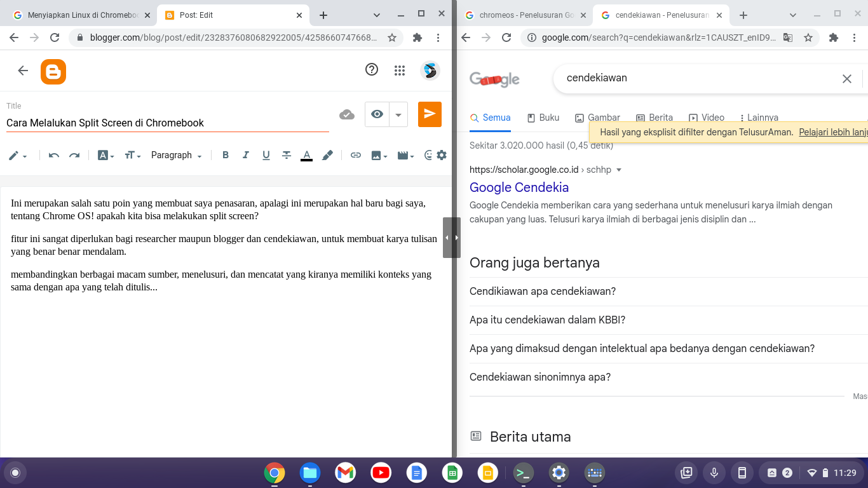This screenshot has width=868, height=488.
Task: Open a new tab in Blogger window
Action: point(323,15)
